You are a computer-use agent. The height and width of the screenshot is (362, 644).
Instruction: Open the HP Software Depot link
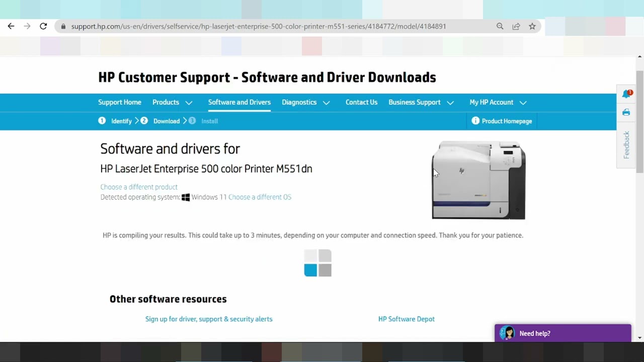[407, 319]
